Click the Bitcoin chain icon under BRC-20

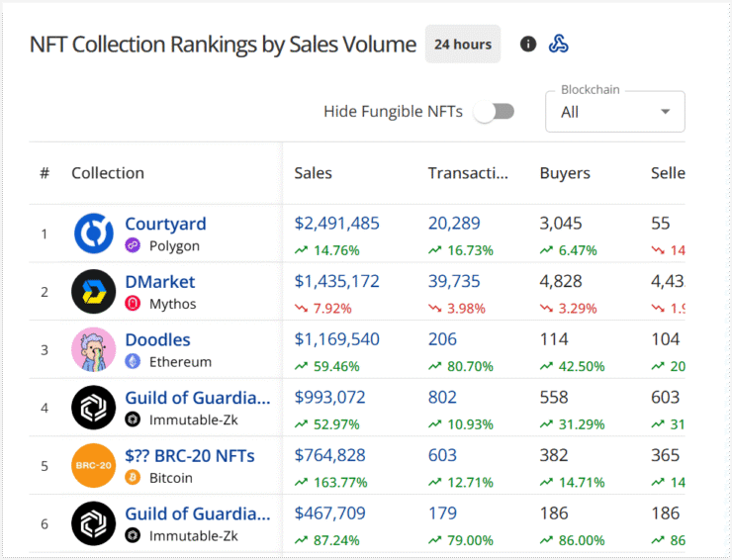[x=133, y=477]
